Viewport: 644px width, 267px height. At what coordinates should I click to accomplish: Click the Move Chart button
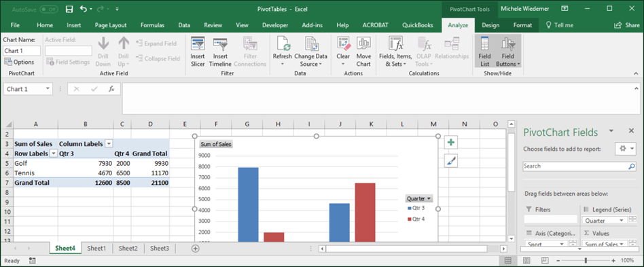[x=363, y=52]
